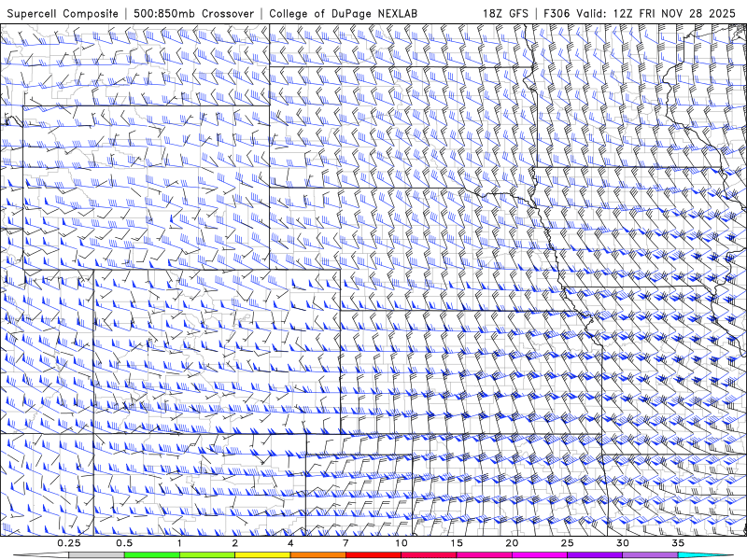Click the legend label "10"
This screenshot has width=747, height=560.
pos(402,543)
